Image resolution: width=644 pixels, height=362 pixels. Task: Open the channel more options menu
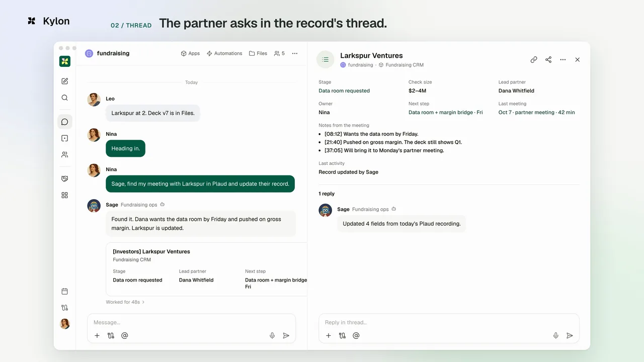click(x=295, y=53)
